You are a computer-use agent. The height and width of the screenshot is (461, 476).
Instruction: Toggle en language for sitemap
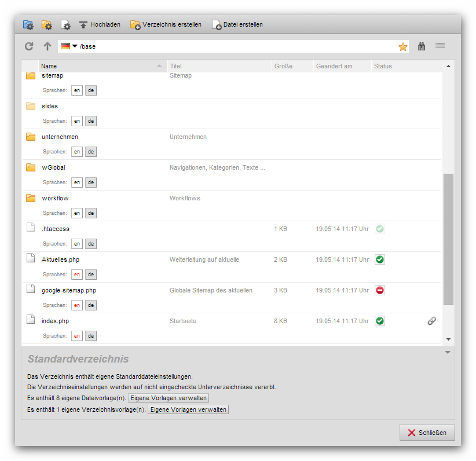click(77, 90)
